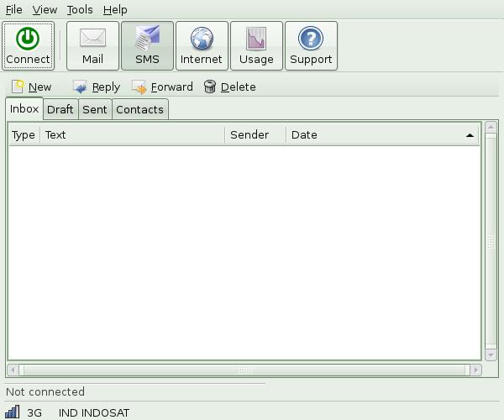This screenshot has width=504, height=420.
Task: Show the Usage graph panel
Action: click(x=256, y=45)
